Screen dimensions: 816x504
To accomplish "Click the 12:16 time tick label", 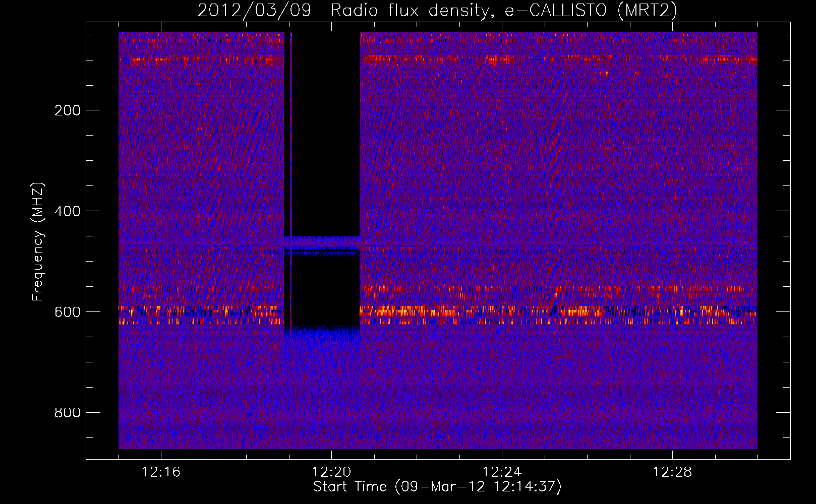I will point(161,472).
